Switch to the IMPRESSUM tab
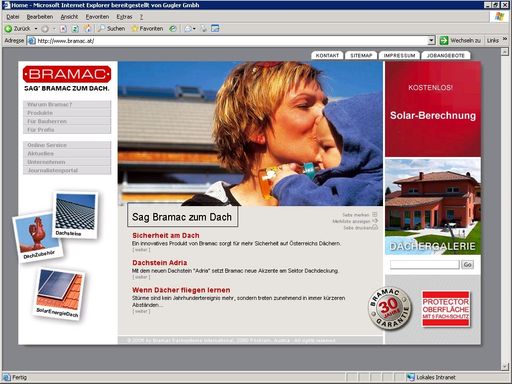 [x=399, y=55]
